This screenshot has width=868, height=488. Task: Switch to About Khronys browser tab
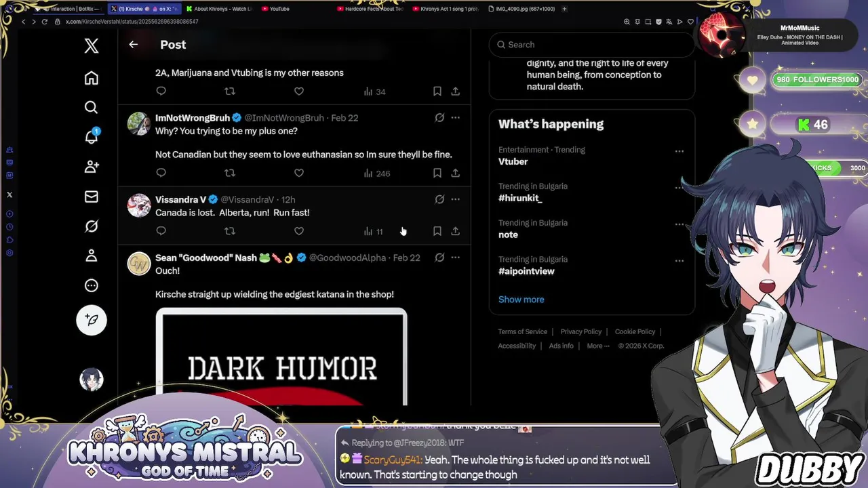tap(218, 9)
